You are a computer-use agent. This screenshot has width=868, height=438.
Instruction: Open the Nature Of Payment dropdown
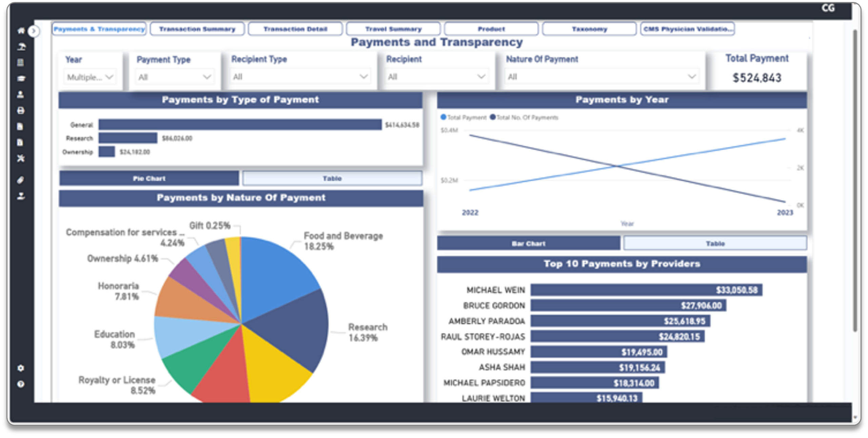tap(601, 77)
